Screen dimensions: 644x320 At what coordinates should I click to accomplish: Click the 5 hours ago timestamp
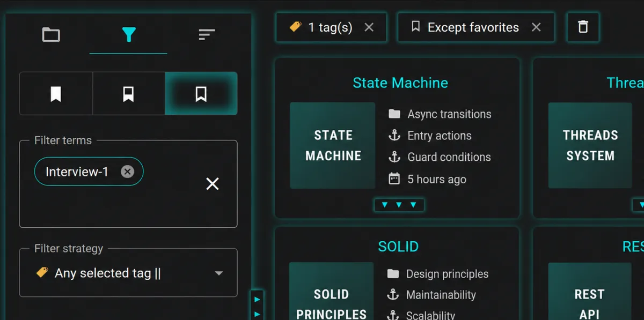[x=437, y=179]
